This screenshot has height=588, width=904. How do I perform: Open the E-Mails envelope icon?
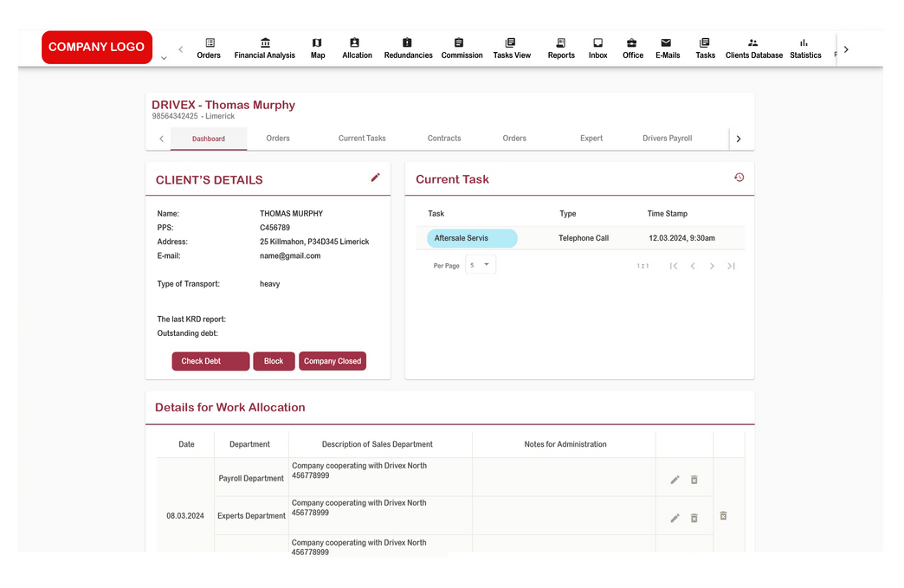point(666,43)
